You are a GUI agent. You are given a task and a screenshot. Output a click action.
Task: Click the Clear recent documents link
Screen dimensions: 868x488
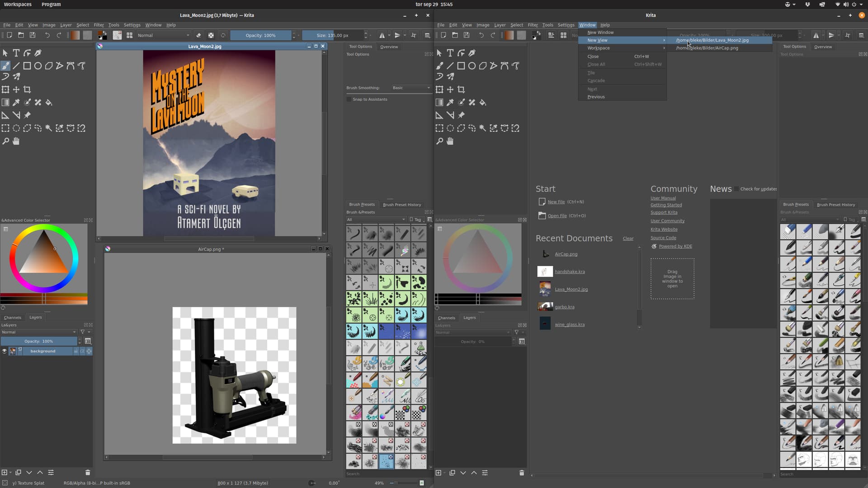[x=628, y=239]
